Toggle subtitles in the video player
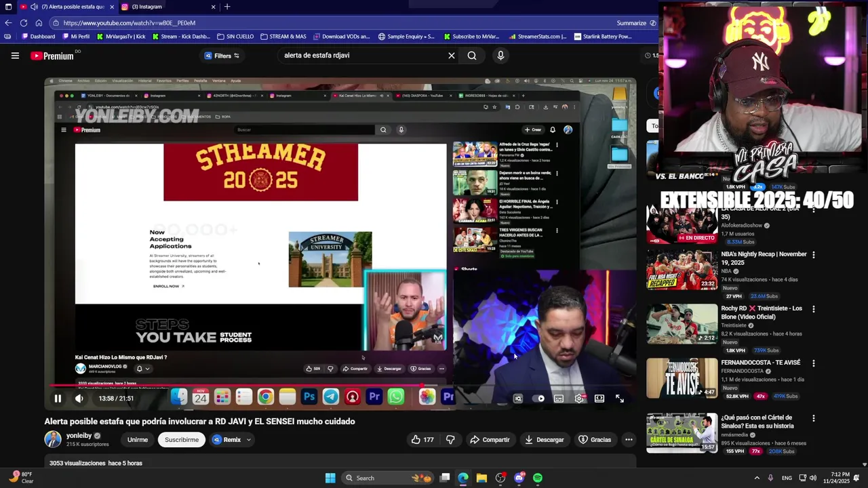This screenshot has width=868, height=488. [559, 399]
